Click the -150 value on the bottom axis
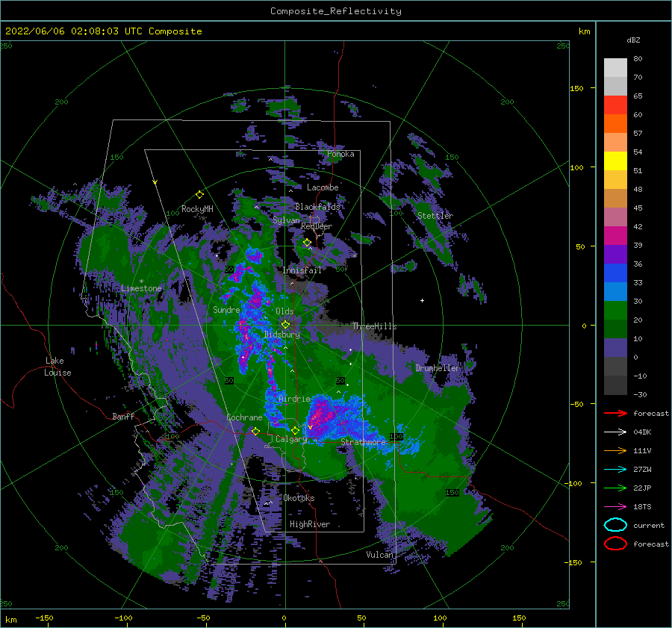Viewport: 672px width, 628px height. click(44, 618)
